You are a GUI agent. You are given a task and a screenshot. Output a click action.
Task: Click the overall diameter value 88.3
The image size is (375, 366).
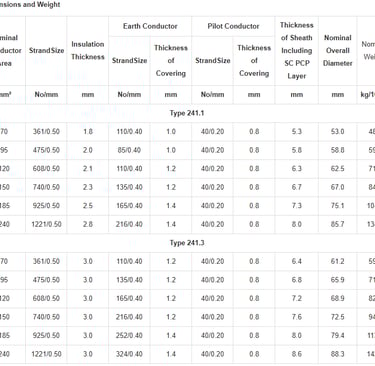(x=337, y=354)
